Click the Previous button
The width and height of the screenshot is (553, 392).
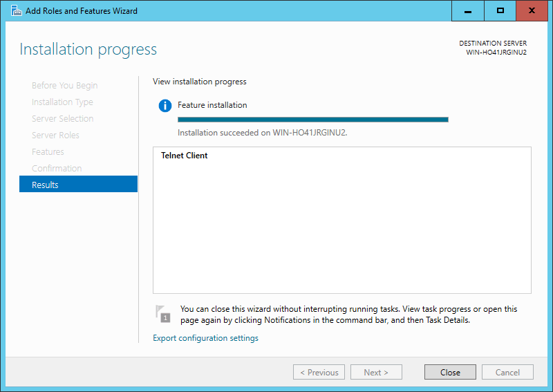(x=319, y=372)
